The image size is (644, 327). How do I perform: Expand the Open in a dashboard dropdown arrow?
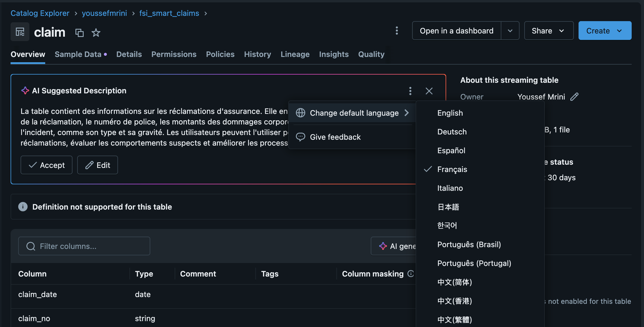pyautogui.click(x=510, y=31)
